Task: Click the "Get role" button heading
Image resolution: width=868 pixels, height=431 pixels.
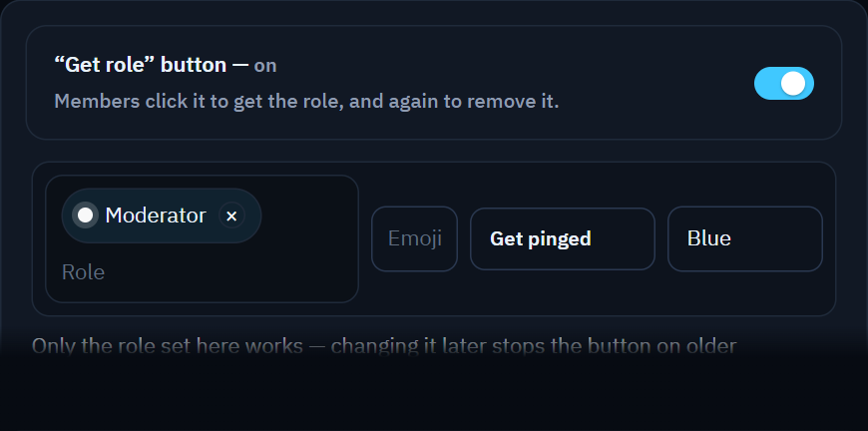Action: coord(141,65)
